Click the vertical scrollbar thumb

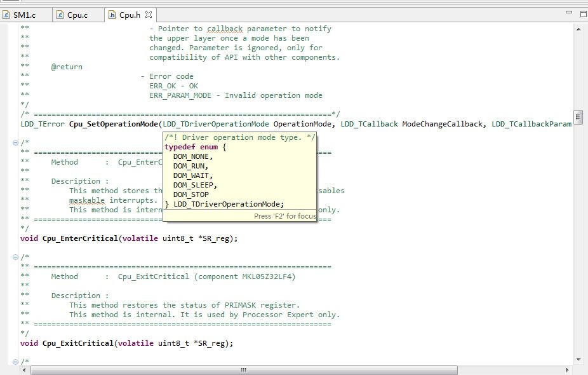pos(578,117)
